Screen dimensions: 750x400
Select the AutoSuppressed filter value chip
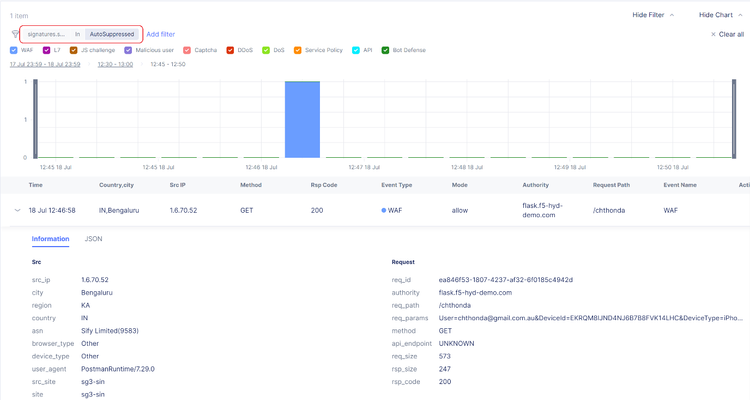112,34
